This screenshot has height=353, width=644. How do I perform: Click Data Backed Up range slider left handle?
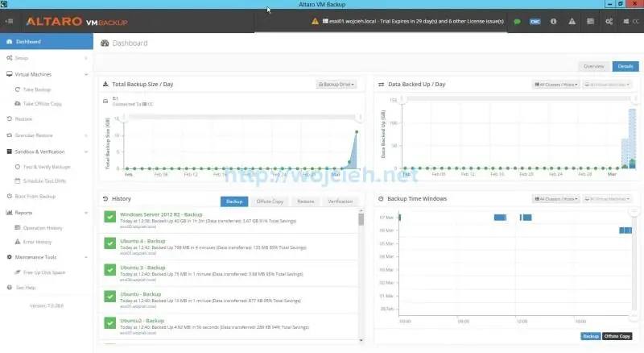pyautogui.click(x=403, y=99)
